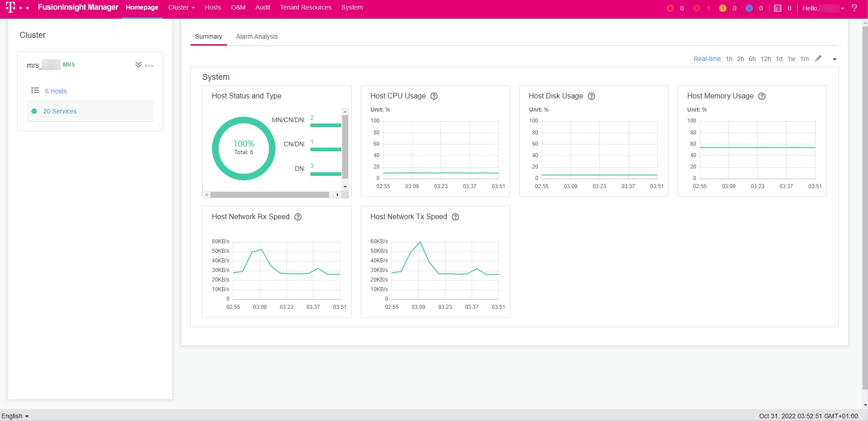Click scroll-right arrow in Host Status panel
This screenshot has width=868, height=421.
pos(338,195)
